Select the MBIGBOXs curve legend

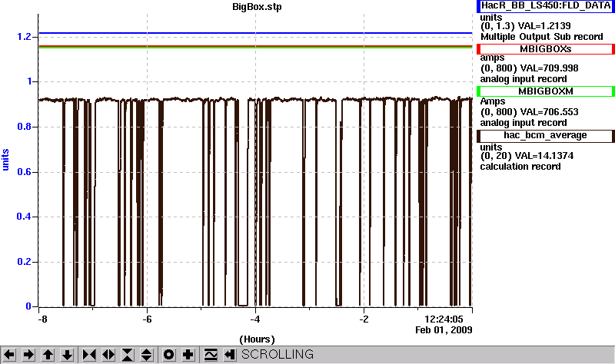(546, 49)
